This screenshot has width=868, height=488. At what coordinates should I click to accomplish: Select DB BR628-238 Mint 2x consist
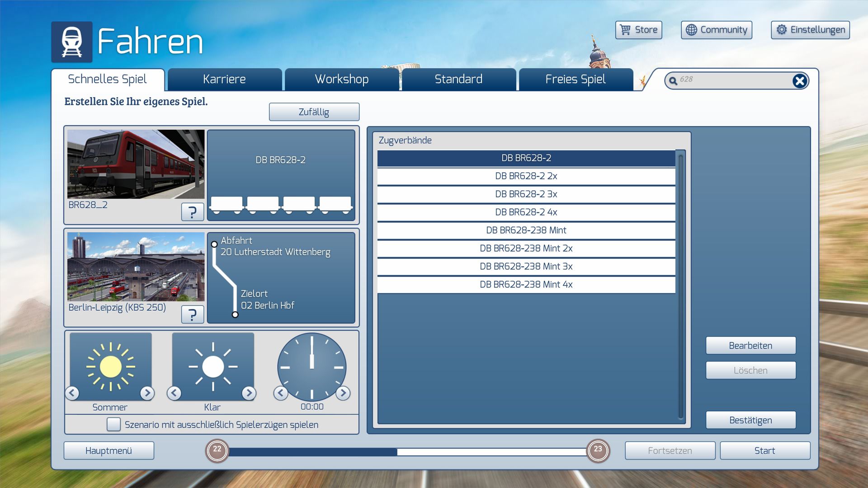526,249
